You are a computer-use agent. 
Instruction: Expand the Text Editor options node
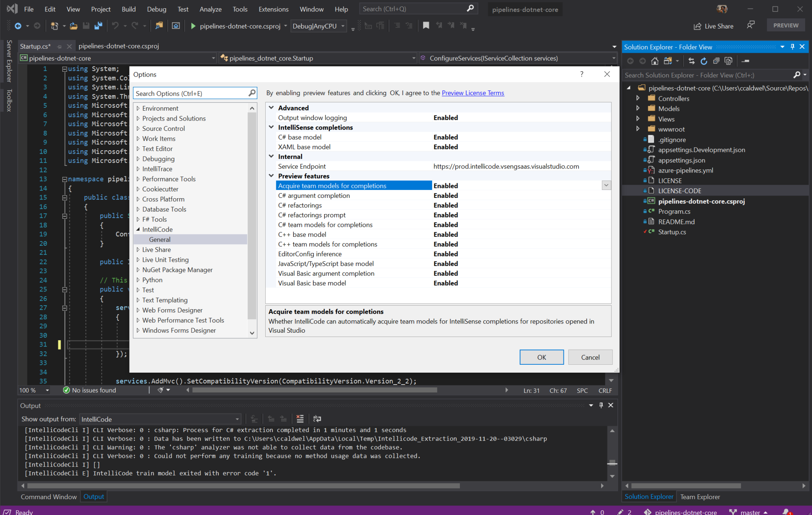tap(138, 149)
